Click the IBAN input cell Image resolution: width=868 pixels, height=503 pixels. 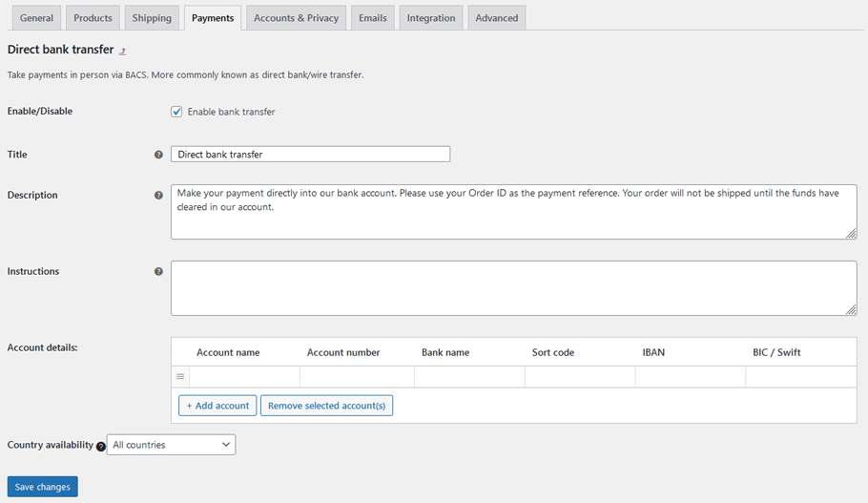(x=690, y=377)
